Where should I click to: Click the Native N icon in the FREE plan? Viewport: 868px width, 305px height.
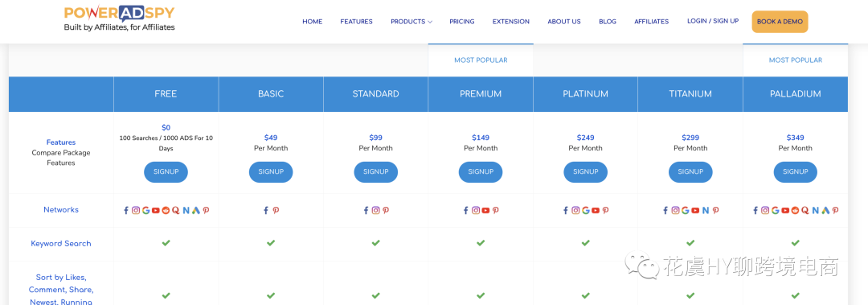tap(186, 210)
